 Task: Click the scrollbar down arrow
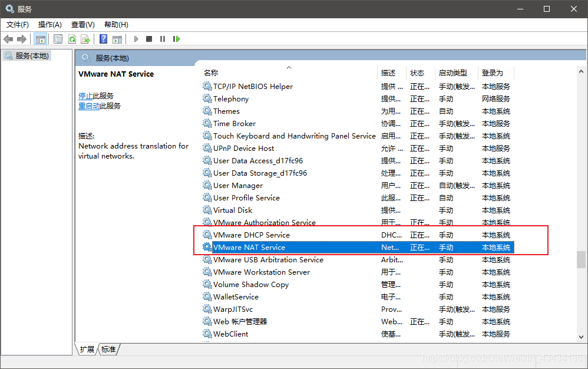point(581,337)
